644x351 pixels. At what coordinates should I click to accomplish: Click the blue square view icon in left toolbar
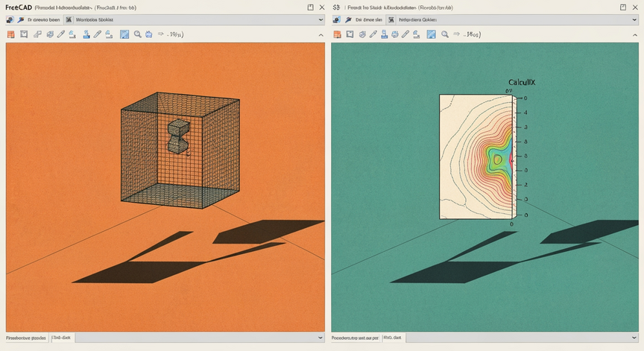124,34
